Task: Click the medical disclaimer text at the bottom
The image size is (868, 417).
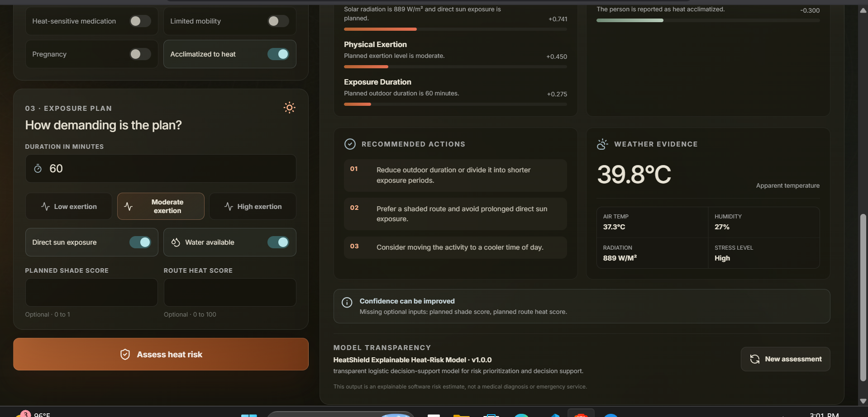Action: pos(460,387)
